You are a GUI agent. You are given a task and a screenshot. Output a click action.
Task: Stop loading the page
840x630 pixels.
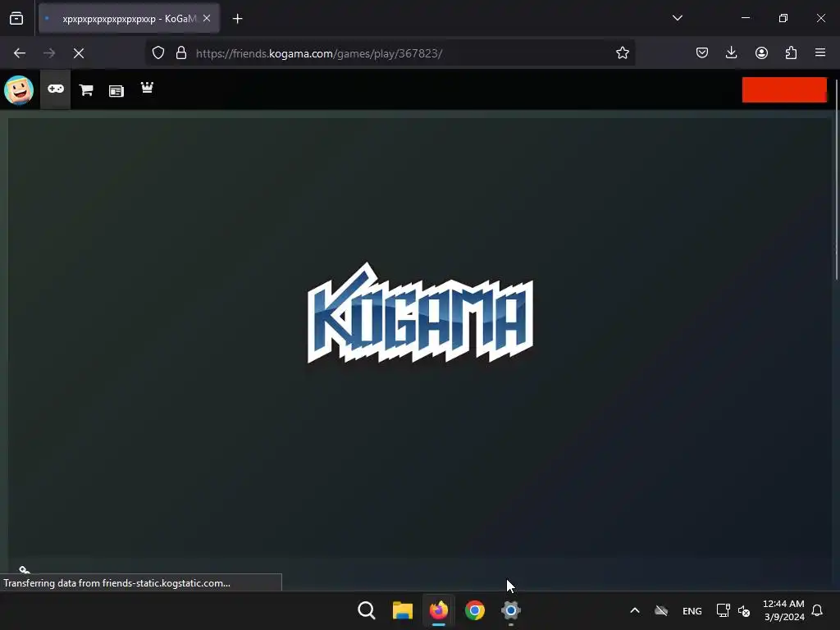79,53
